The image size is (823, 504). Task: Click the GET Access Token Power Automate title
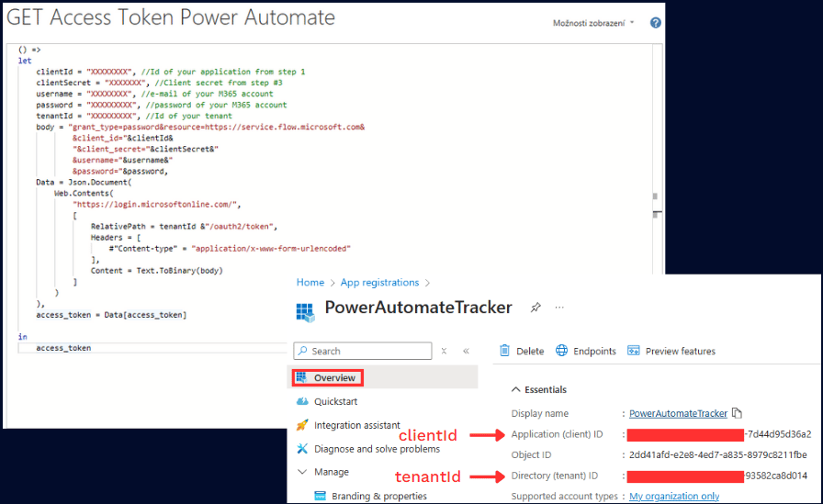point(171,17)
